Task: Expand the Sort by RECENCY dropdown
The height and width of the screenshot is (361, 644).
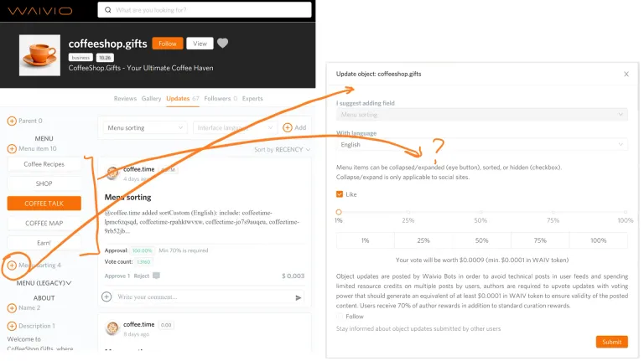Action: pyautogui.click(x=282, y=150)
